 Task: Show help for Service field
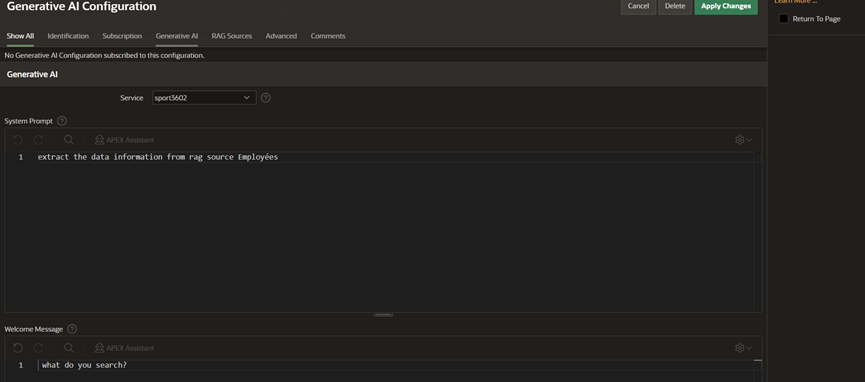coord(265,98)
